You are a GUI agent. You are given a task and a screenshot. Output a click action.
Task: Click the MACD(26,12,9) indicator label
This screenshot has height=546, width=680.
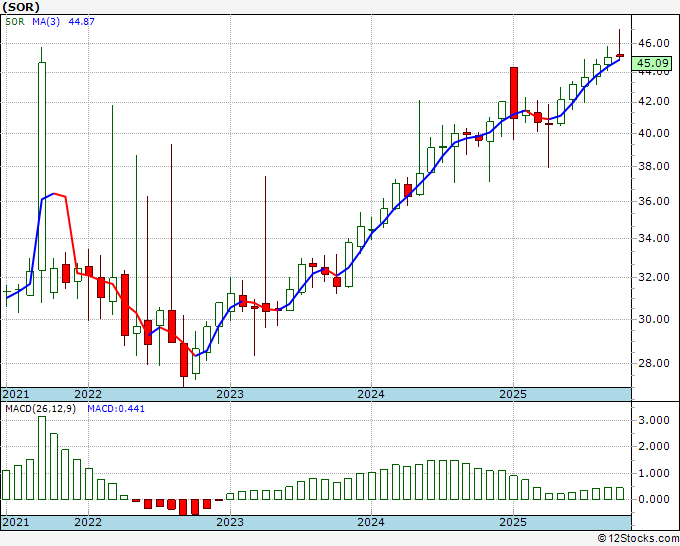40,409
